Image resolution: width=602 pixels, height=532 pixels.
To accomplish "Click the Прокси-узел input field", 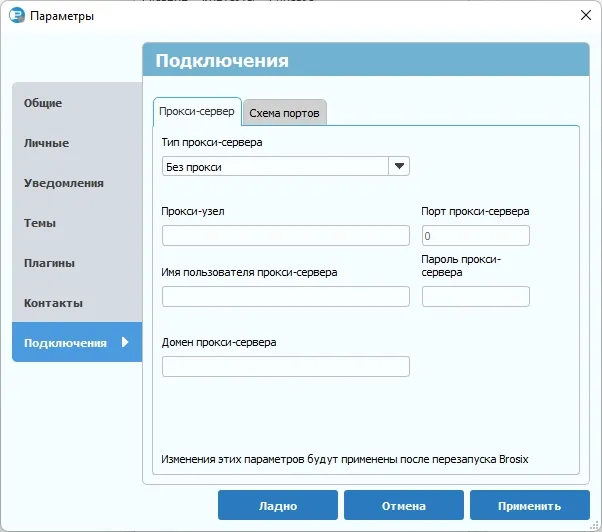I will point(286,235).
